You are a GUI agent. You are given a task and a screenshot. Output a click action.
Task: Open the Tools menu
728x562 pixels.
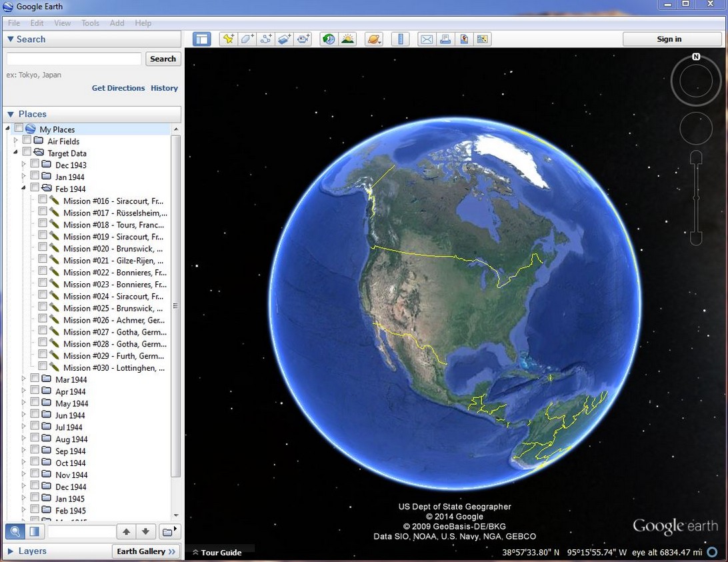pyautogui.click(x=90, y=23)
